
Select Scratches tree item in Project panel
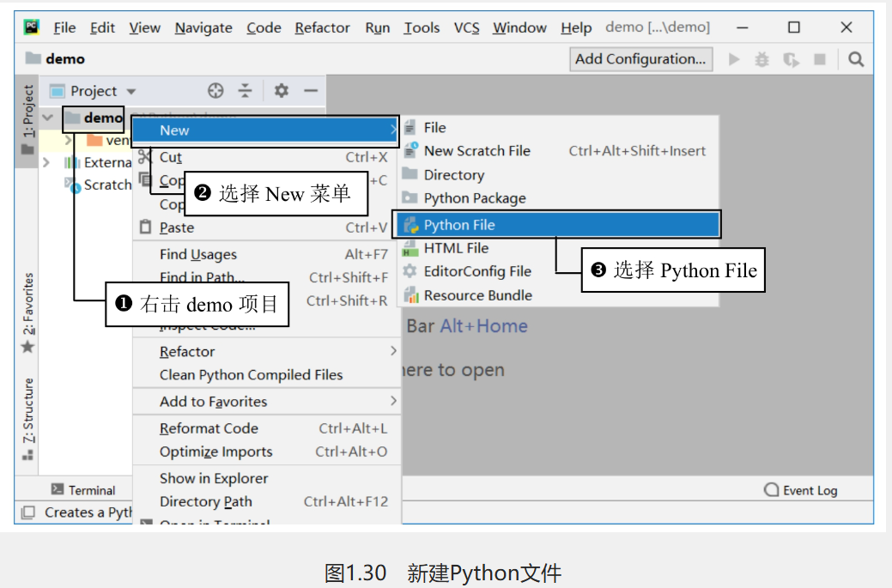pos(98,185)
